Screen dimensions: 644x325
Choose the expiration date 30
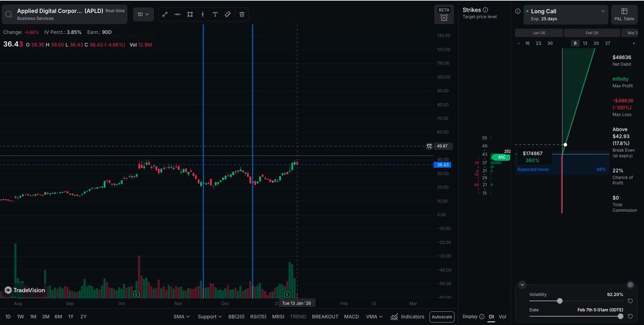pyautogui.click(x=550, y=43)
